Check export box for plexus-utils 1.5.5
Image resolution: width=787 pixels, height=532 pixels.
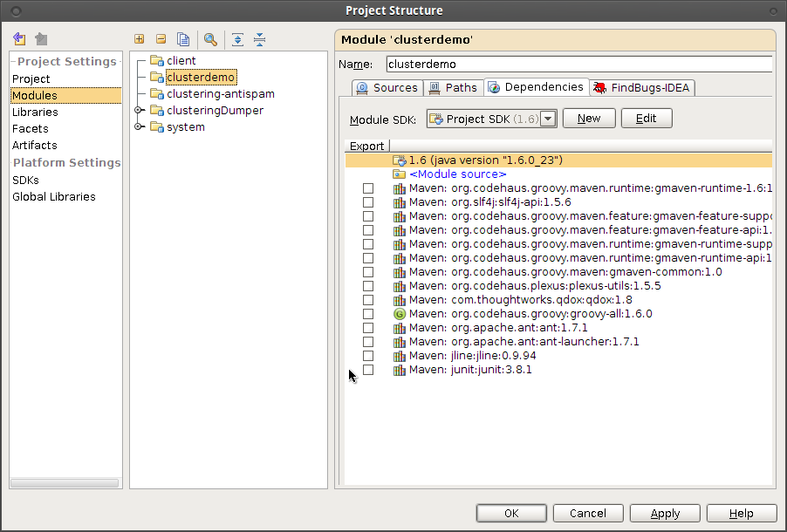click(x=368, y=286)
